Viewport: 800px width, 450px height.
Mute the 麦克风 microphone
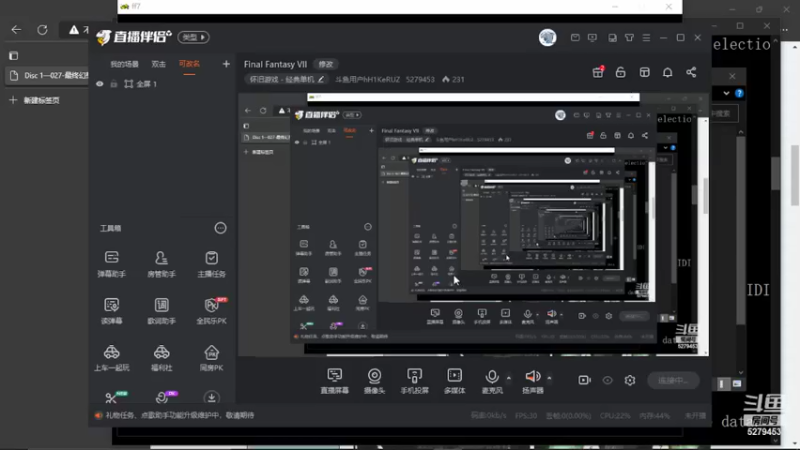(x=492, y=381)
